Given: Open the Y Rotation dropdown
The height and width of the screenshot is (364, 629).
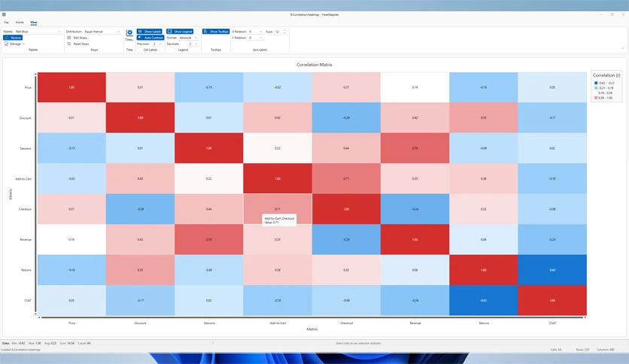Looking at the screenshot, I should (x=255, y=38).
